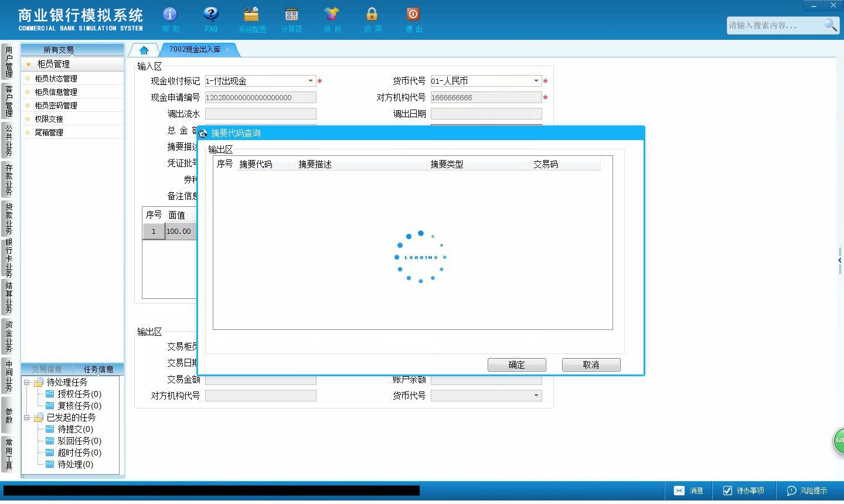Image resolution: width=844 pixels, height=504 pixels.
Task: Switch to 贷款业务 side tab
Action: tap(9, 219)
